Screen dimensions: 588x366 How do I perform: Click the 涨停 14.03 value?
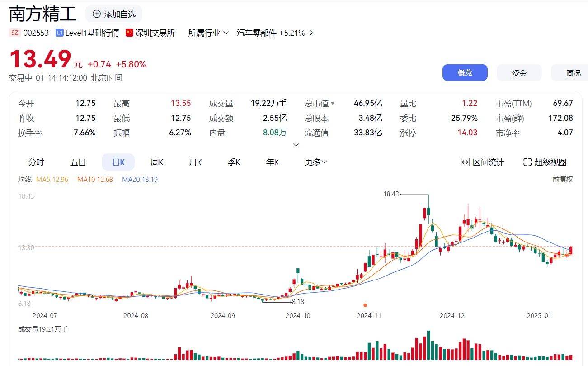467,133
